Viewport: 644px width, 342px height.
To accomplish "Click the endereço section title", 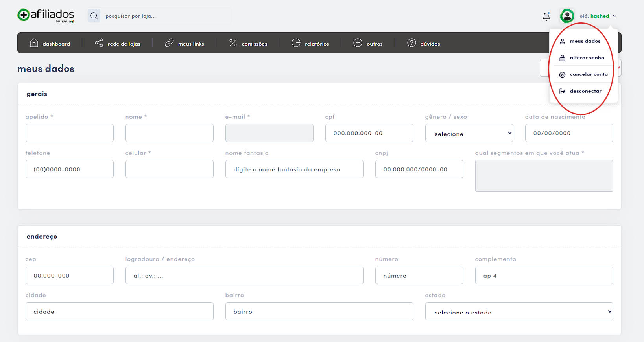I will coord(42,237).
